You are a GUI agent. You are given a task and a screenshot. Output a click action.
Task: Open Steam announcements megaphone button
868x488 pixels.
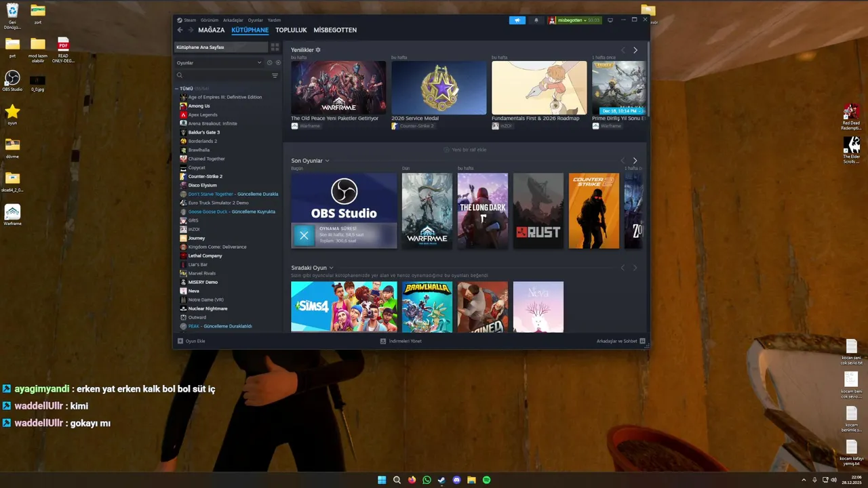(x=517, y=20)
